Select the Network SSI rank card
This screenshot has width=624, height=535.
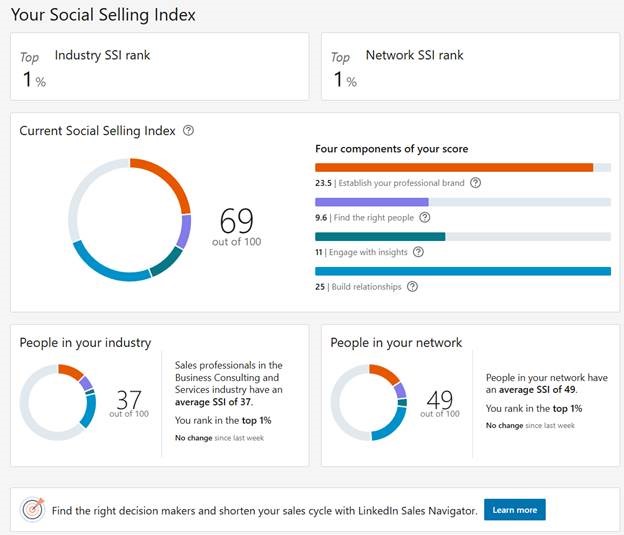470,66
